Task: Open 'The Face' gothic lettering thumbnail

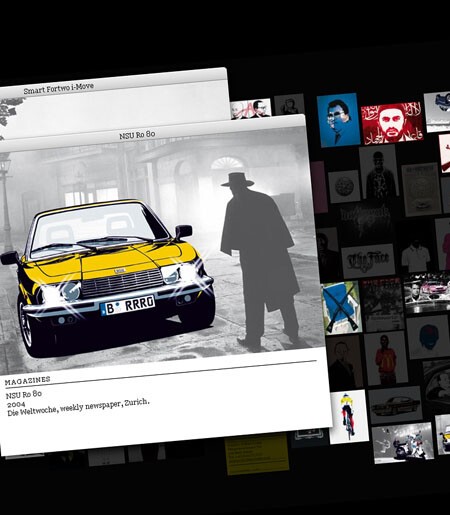Action: pos(368,261)
